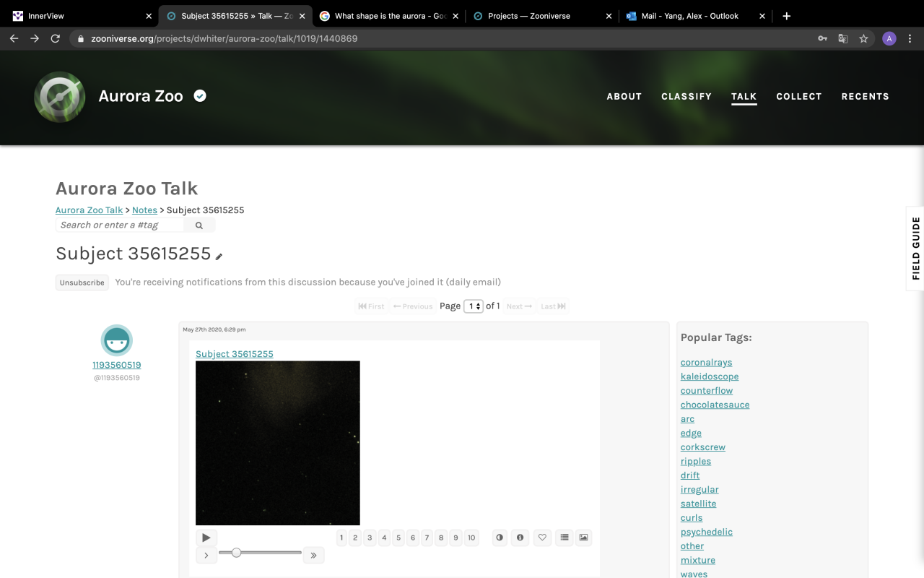Click the Aurora Zoo project logo avatar
The height and width of the screenshot is (578, 924).
point(60,97)
